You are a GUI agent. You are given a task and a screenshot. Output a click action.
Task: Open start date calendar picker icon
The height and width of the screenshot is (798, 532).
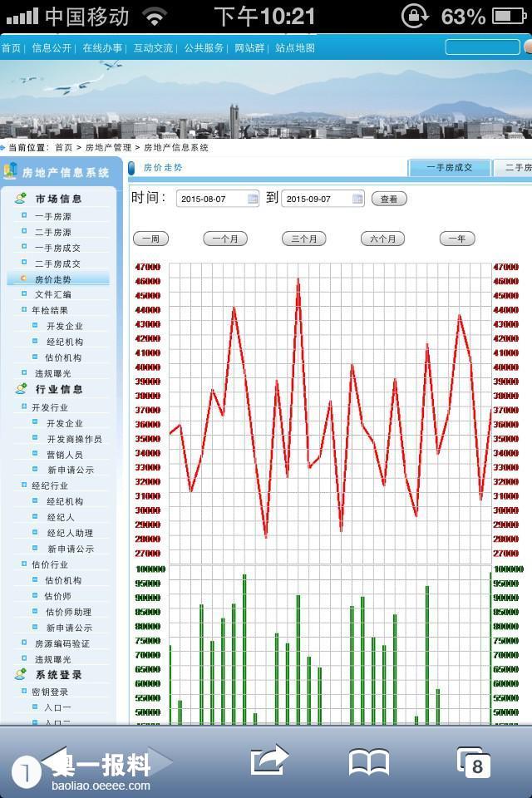(253, 199)
